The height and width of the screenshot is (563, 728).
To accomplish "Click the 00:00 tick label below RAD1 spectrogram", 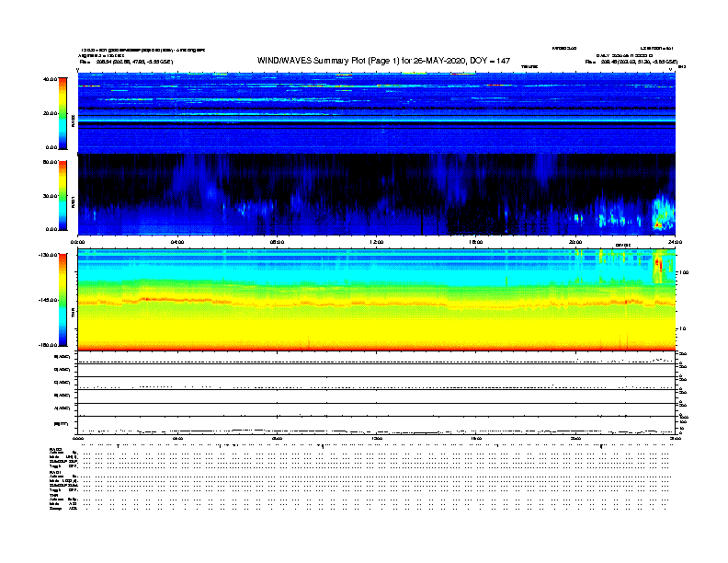I will click(77, 242).
